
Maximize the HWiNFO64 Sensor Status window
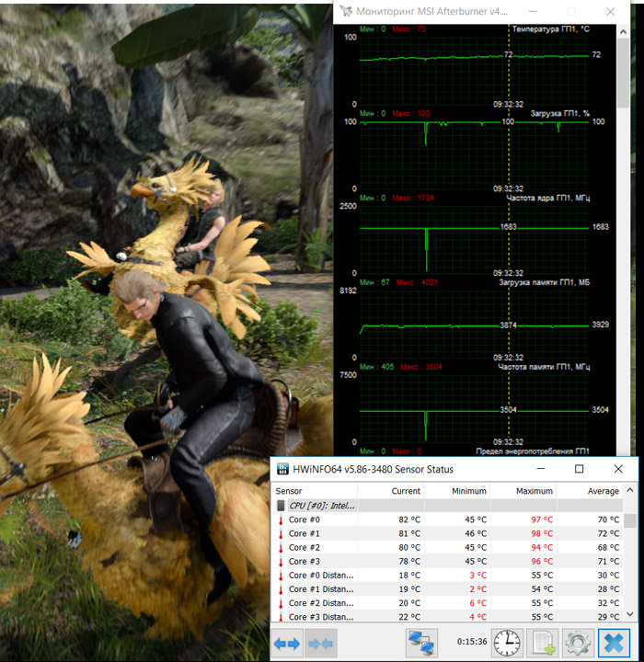tap(579, 469)
